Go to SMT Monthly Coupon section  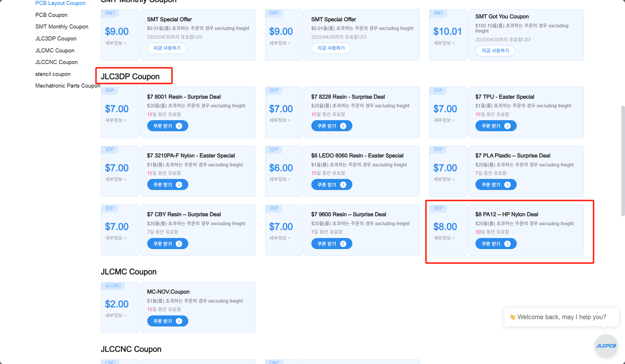[62, 26]
